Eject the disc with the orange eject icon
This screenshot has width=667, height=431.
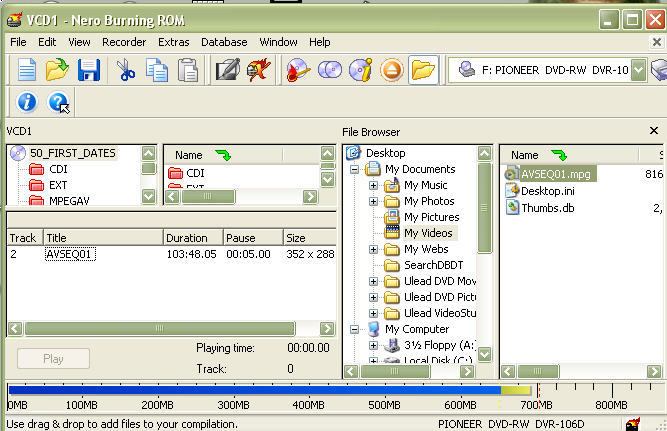point(391,70)
